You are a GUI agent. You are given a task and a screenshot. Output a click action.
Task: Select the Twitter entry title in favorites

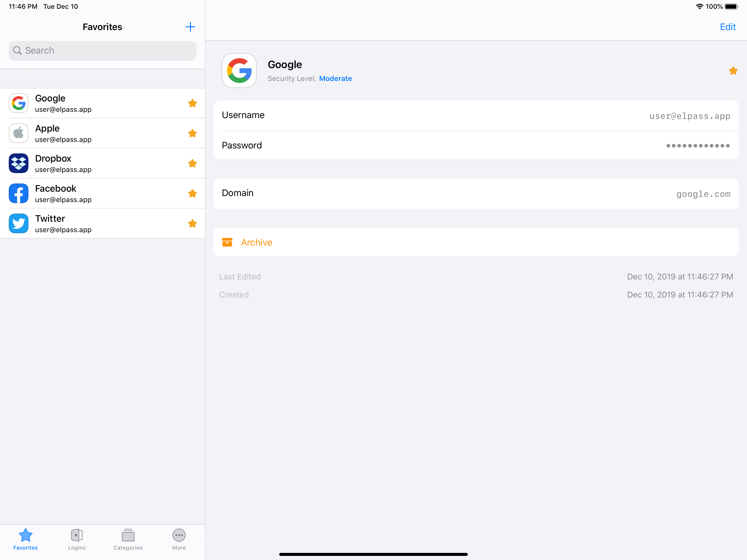point(50,218)
